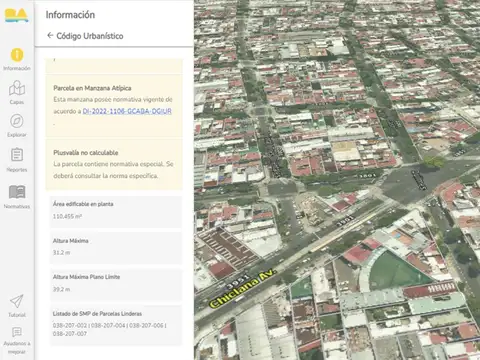Click the Información panel heading
The image size is (480, 360).
70,15
